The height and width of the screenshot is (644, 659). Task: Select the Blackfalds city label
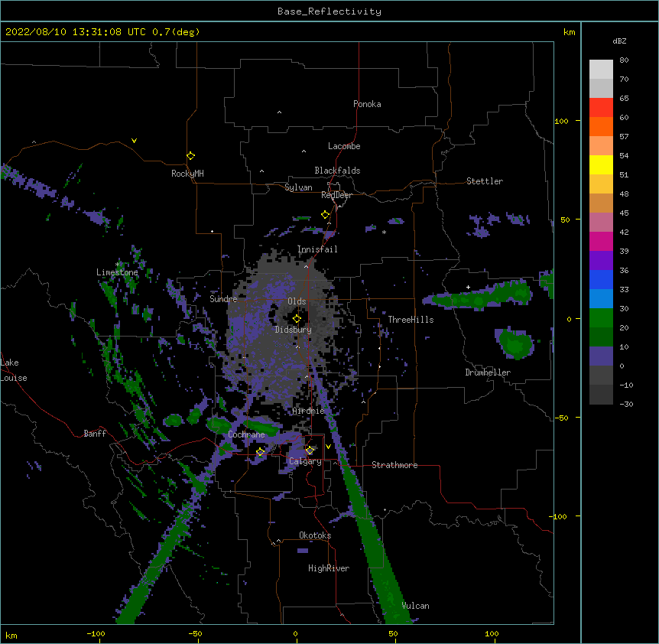337,171
